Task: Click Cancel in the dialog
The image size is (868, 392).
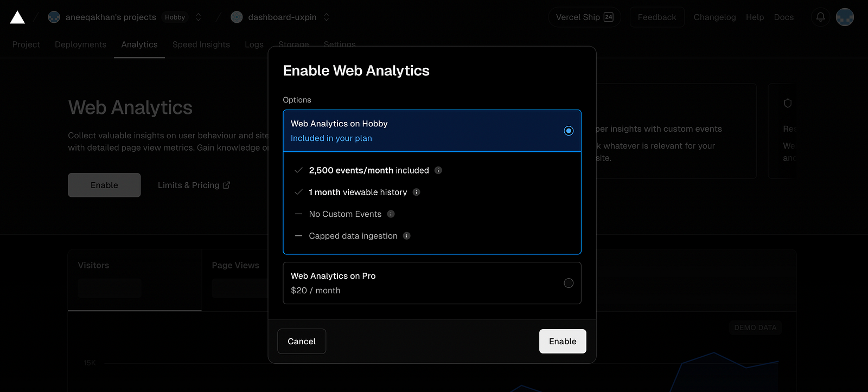Action: (302, 342)
